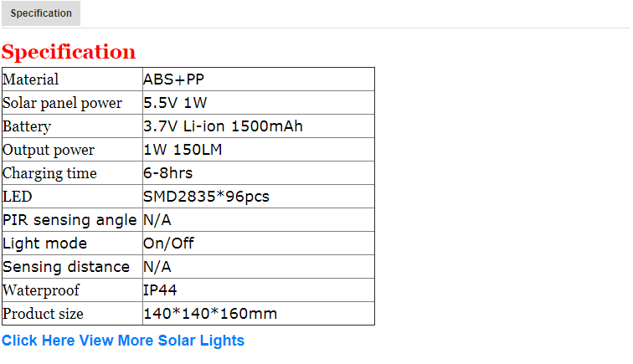
Task: Click the 1W 150LM value
Action: pos(183,150)
